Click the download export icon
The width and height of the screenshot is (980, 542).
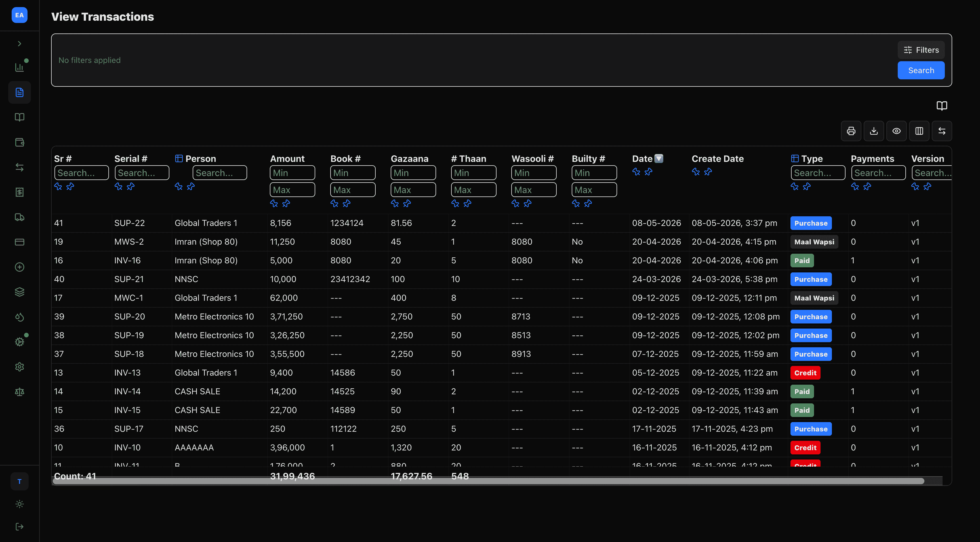(x=874, y=131)
